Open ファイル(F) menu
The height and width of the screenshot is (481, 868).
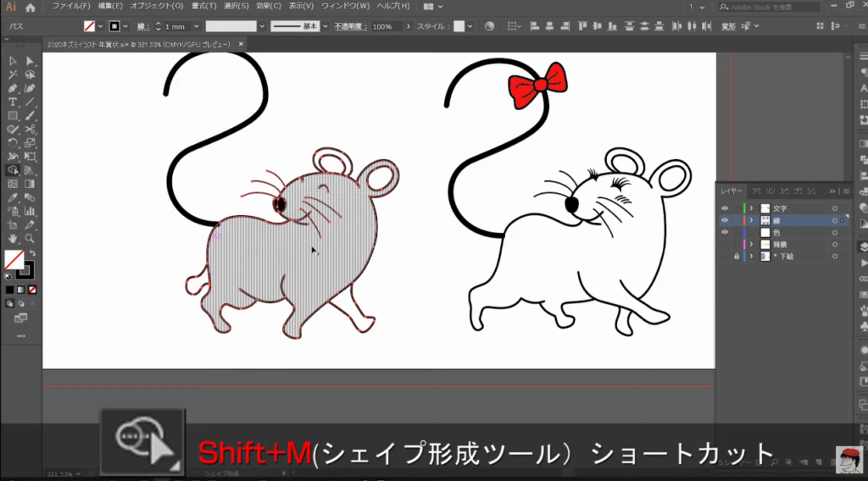pos(71,6)
